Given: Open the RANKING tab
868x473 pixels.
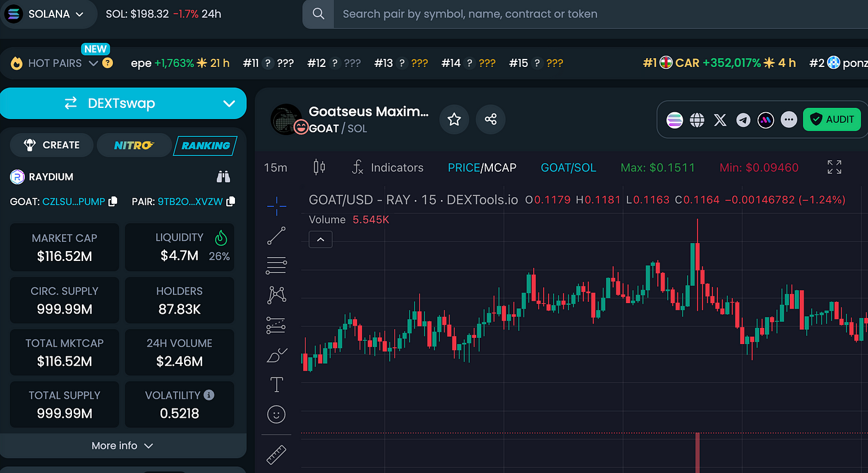Looking at the screenshot, I should [206, 145].
